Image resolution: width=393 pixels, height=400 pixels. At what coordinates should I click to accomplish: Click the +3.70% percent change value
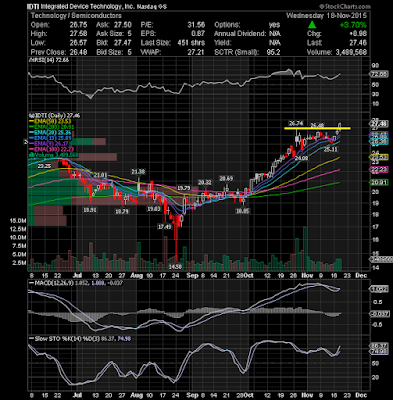click(x=353, y=25)
